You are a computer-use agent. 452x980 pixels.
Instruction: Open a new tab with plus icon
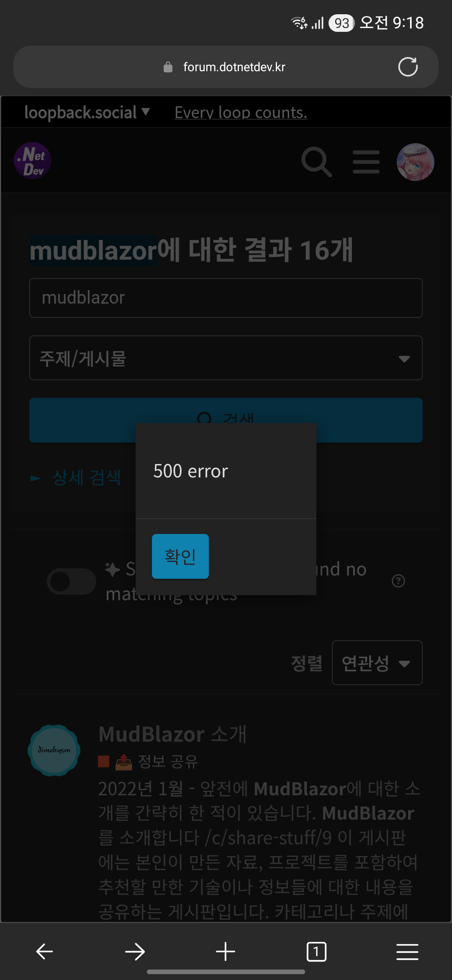coord(226,952)
